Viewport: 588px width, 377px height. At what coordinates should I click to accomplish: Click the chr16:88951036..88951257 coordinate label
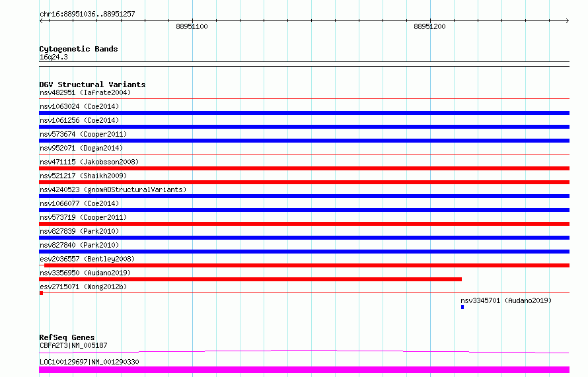[x=87, y=15]
